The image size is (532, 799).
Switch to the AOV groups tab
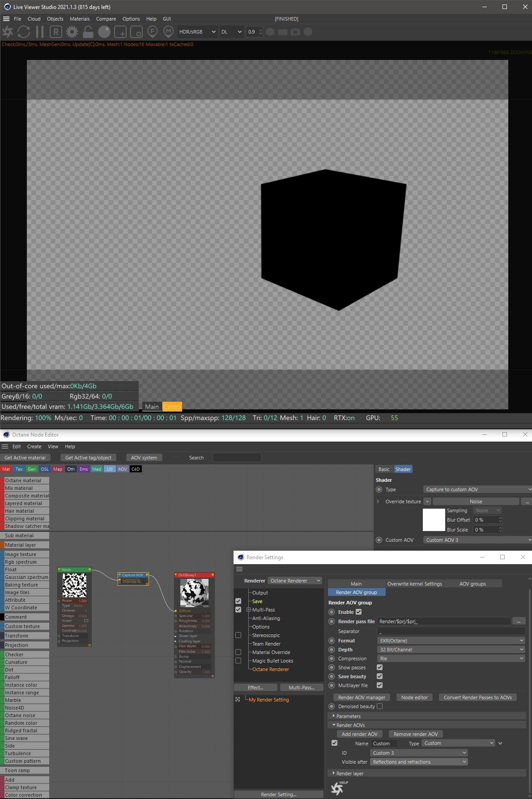tap(472, 583)
